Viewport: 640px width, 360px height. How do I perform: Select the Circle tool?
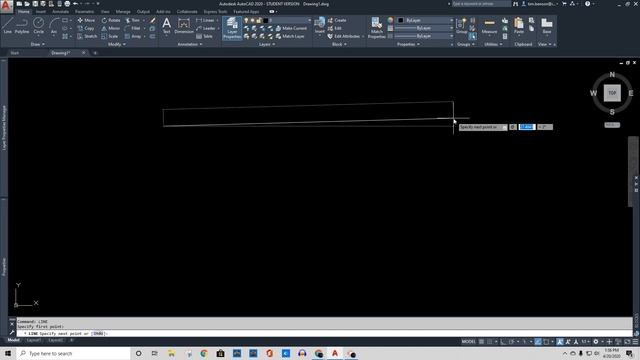tap(38, 25)
